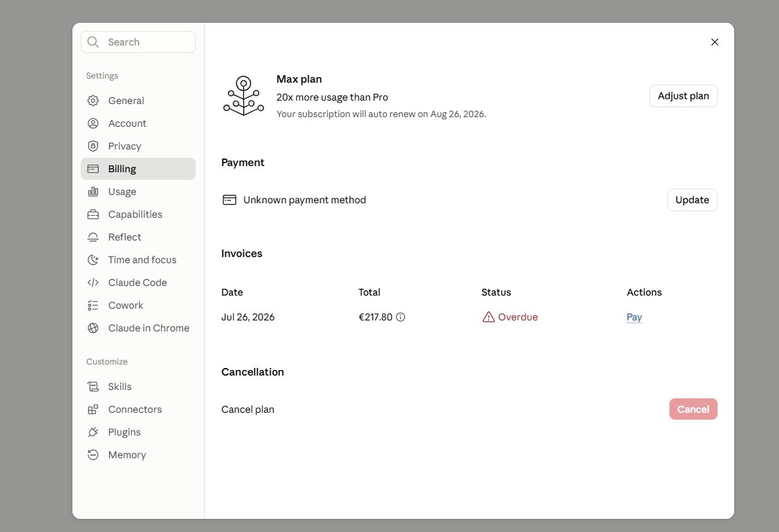Go to Time and focus settings
Screen dimensions: 779x532
click(x=138, y=260)
